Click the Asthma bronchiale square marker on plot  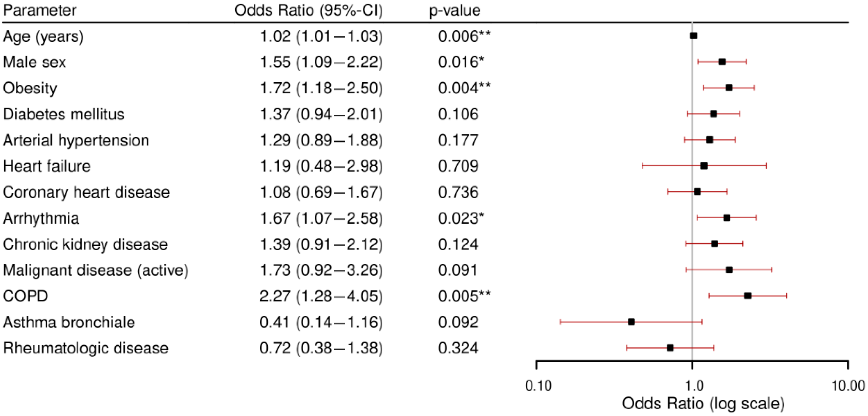[x=631, y=322]
